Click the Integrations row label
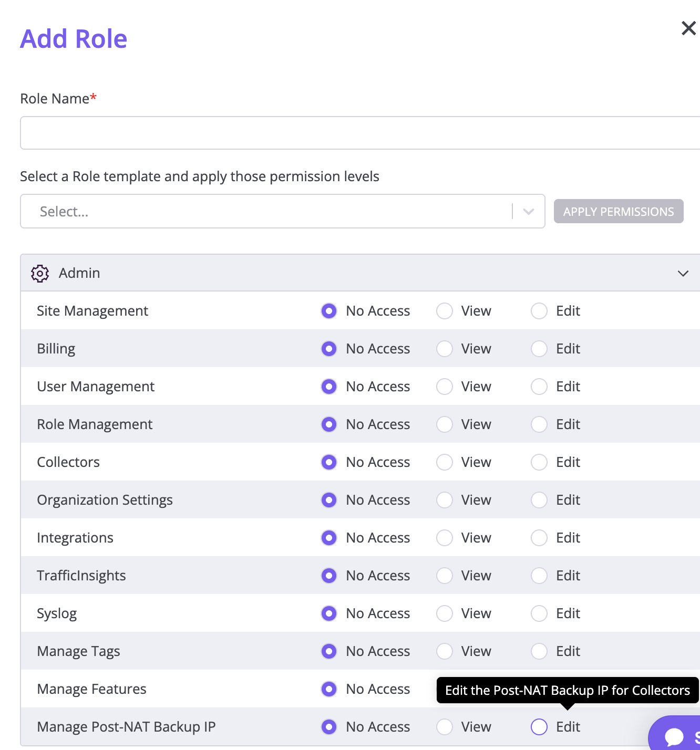700x750 pixels. coord(75,538)
